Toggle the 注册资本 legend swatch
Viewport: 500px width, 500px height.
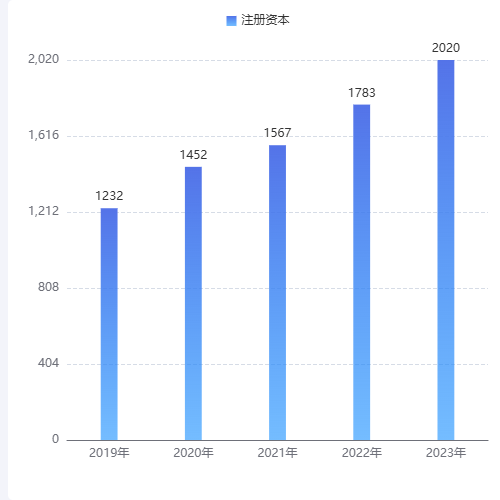(x=231, y=21)
